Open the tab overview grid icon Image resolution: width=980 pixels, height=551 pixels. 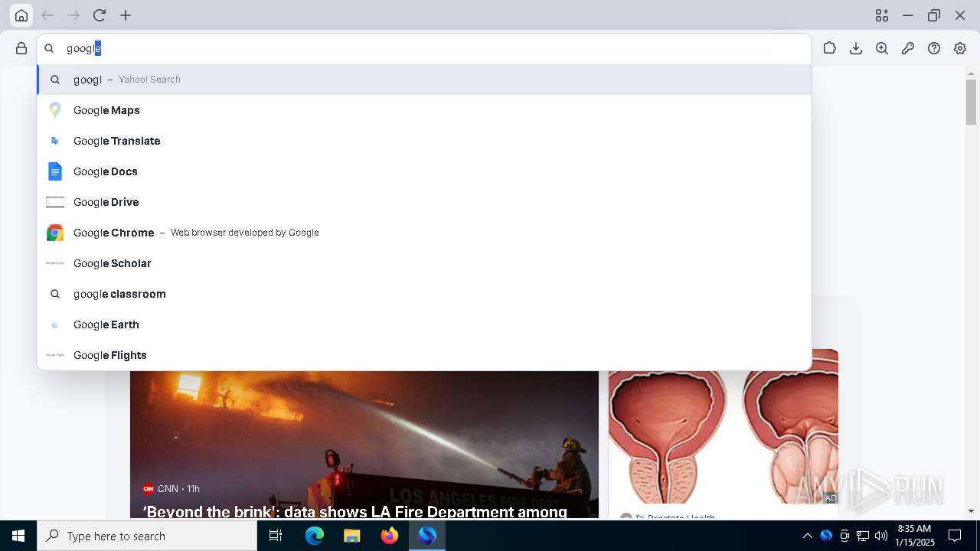[x=882, y=15]
